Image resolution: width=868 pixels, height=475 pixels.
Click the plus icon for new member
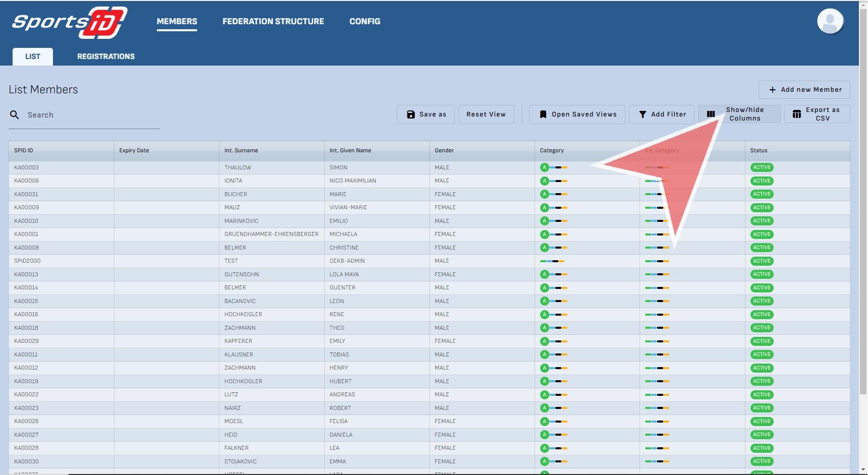772,90
